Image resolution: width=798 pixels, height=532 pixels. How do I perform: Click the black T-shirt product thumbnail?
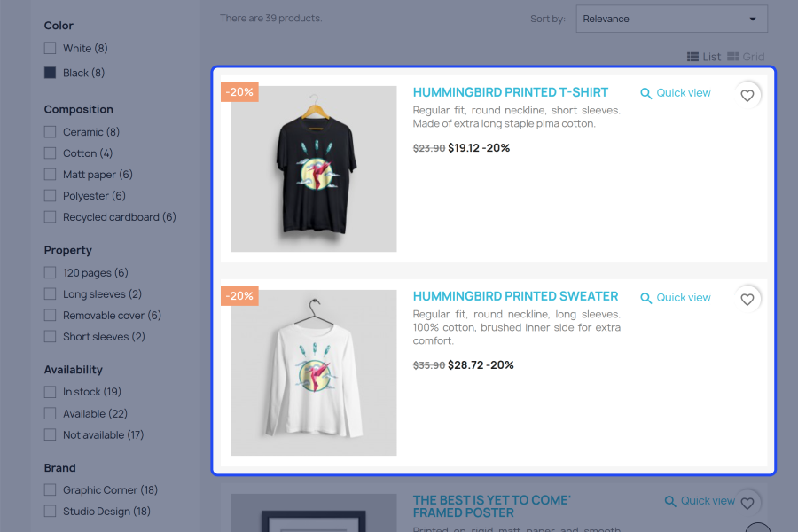point(314,168)
